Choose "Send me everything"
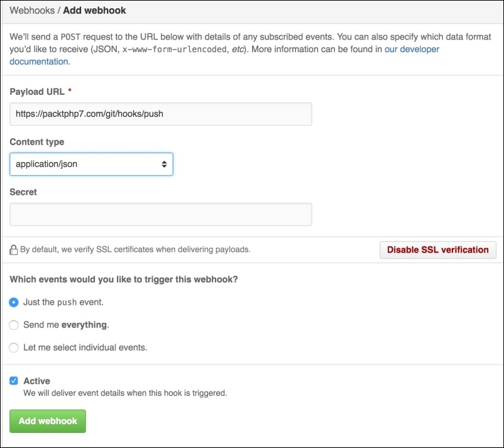Screen dimensions: 504x448 (x=13, y=325)
